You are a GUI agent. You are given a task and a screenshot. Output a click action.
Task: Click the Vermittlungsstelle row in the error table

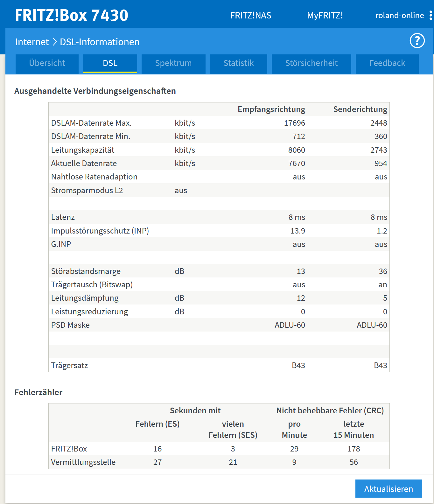pyautogui.click(x=83, y=462)
